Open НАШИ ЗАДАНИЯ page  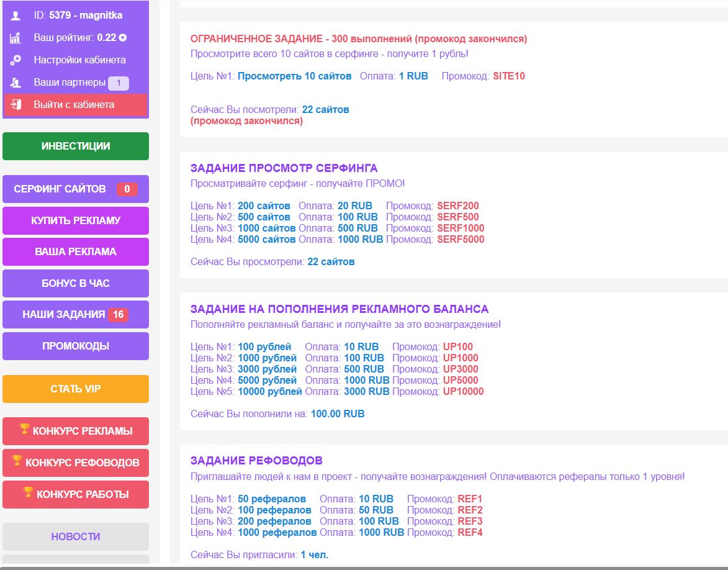[76, 315]
